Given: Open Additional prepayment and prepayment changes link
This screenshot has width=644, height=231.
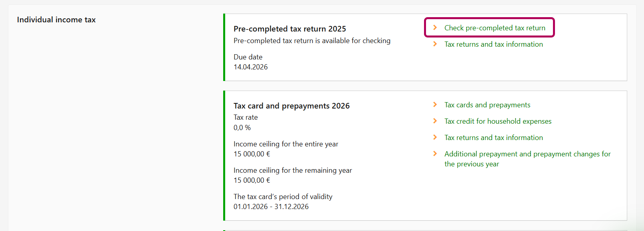Looking at the screenshot, I should coord(527,154).
